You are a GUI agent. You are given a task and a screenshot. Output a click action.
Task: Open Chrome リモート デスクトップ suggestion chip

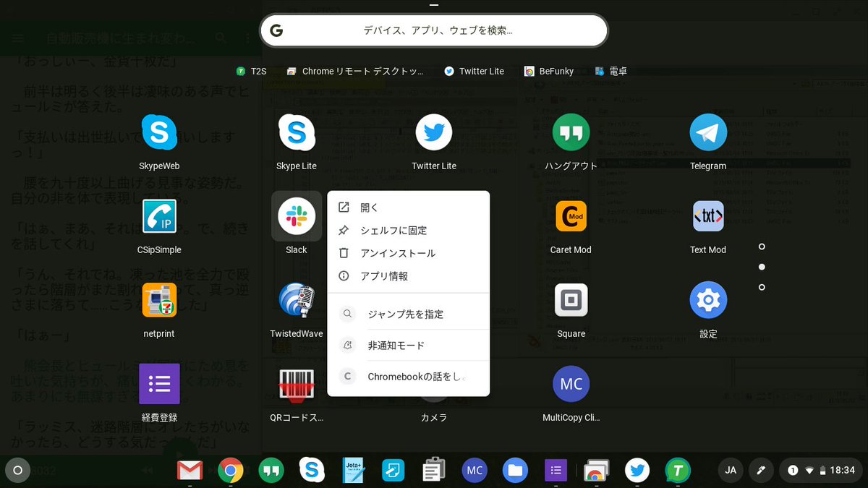point(355,72)
